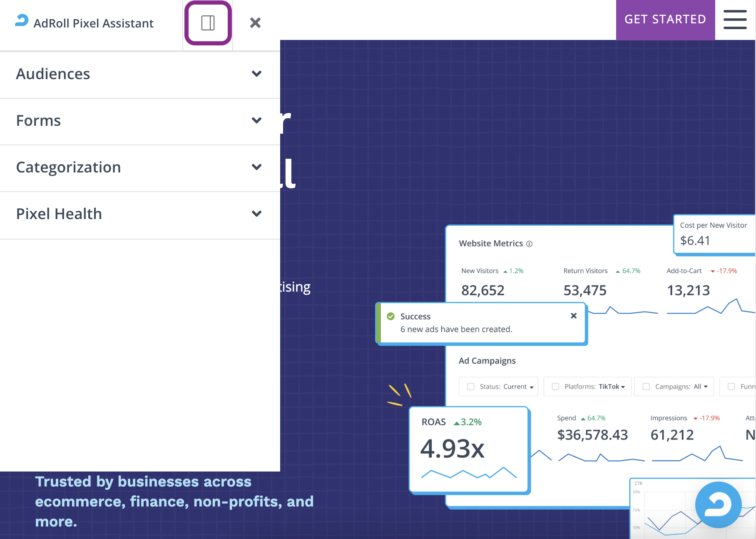The height and width of the screenshot is (539, 756).
Task: Click the Cost per New Visitor $6.41
Action: click(695, 240)
